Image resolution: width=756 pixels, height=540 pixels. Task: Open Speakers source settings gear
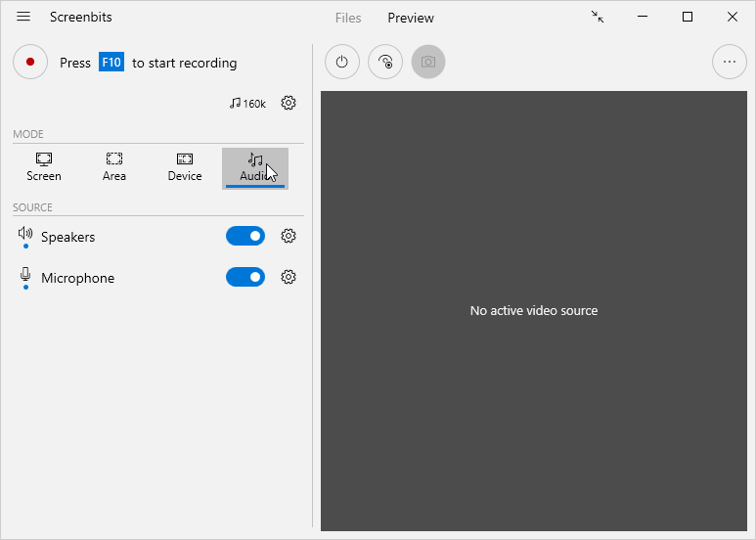(x=289, y=236)
